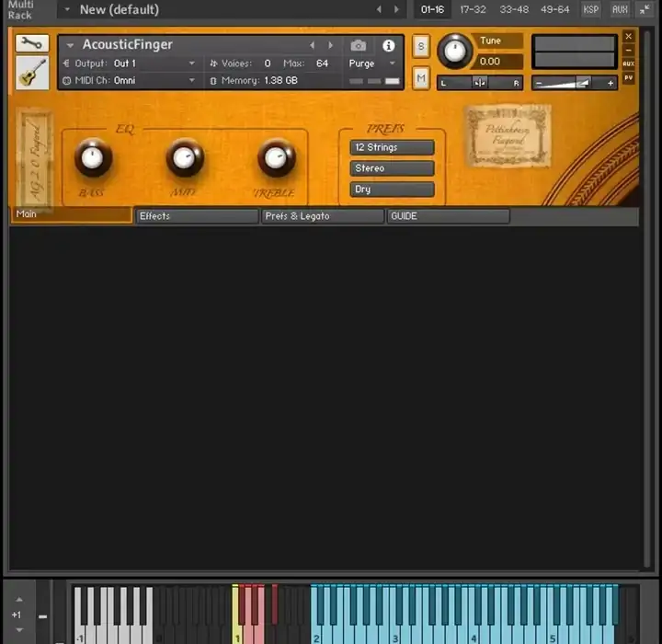Go to previous multi with left arrow beside New (default)
The height and width of the screenshot is (644, 662).
(x=379, y=9)
